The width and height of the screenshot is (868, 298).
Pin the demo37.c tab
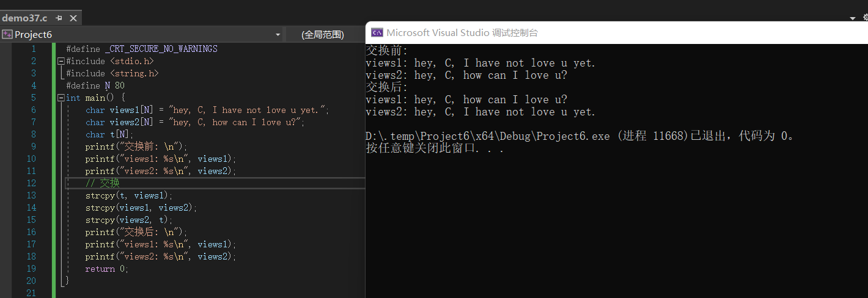tap(59, 18)
